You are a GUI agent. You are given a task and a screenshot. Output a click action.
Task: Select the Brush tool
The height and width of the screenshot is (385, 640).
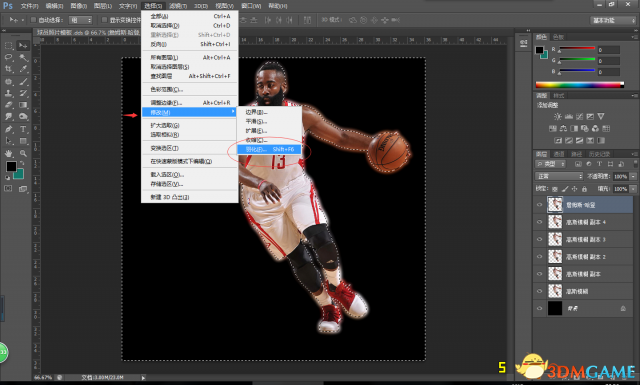[x=23, y=81]
